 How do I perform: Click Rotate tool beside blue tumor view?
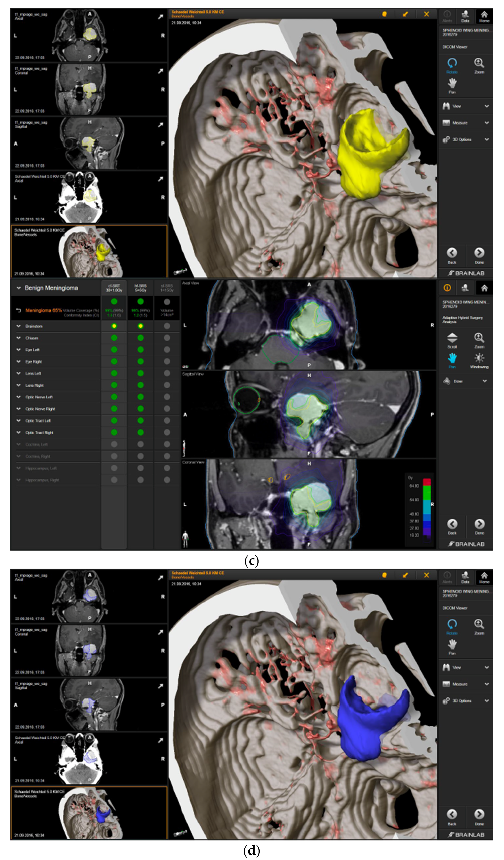[452, 624]
